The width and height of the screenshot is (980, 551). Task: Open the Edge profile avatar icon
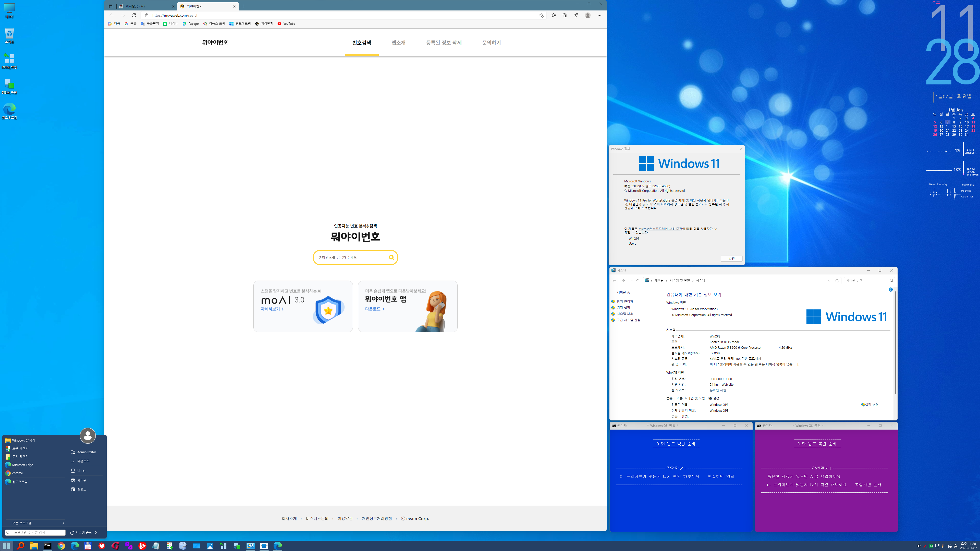(x=588, y=15)
